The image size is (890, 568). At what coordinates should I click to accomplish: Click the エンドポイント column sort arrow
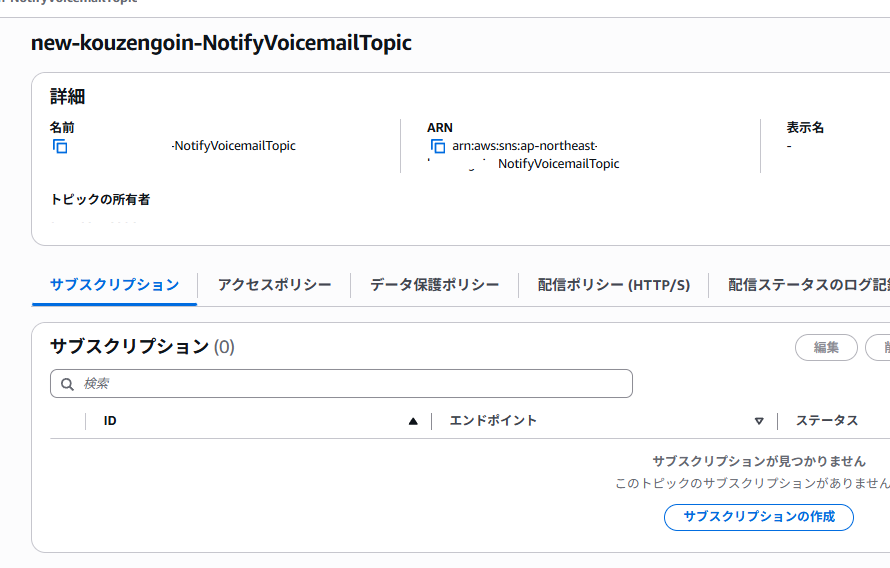pos(759,421)
